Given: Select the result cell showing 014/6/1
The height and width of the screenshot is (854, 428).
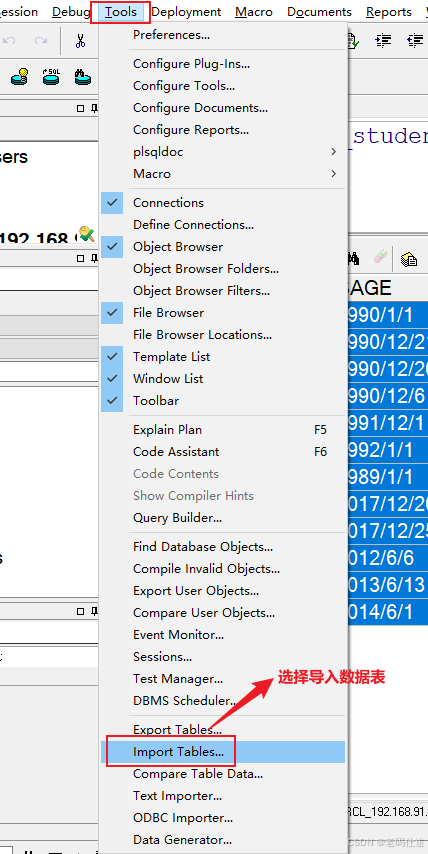Looking at the screenshot, I should click(x=388, y=612).
